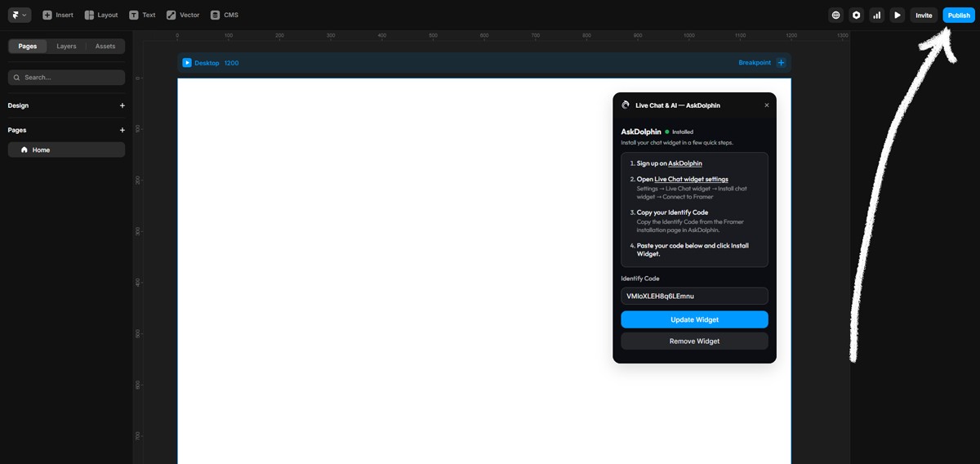Viewport: 980px width, 464px height.
Task: Click the Design section heading
Action: point(18,105)
